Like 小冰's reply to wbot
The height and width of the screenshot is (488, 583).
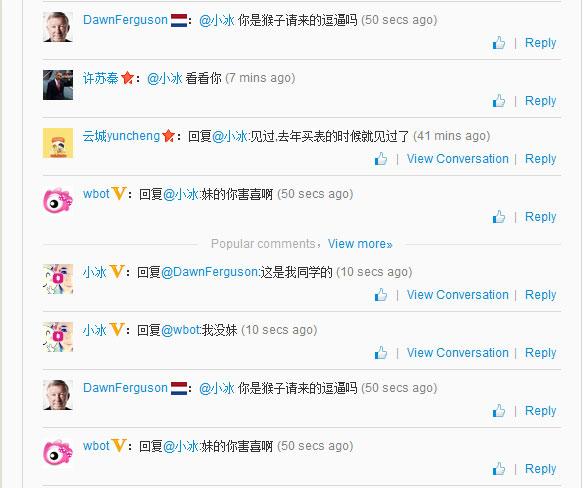381,353
